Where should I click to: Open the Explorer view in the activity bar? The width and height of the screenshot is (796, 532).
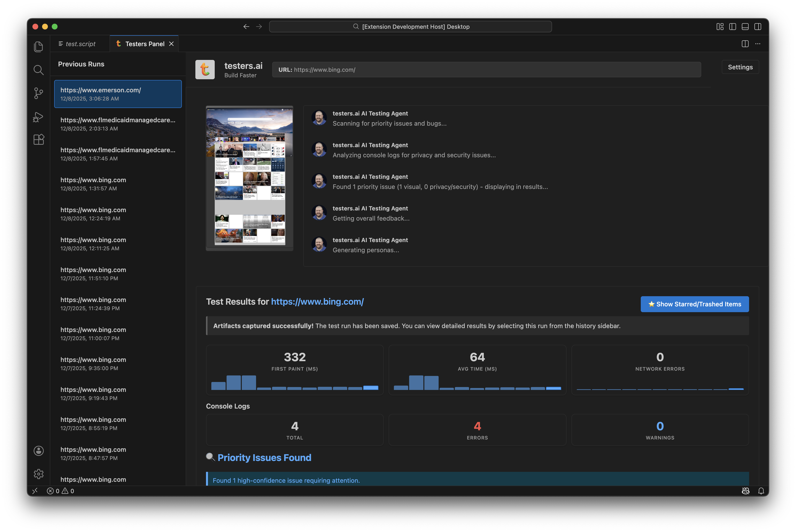[x=38, y=46]
